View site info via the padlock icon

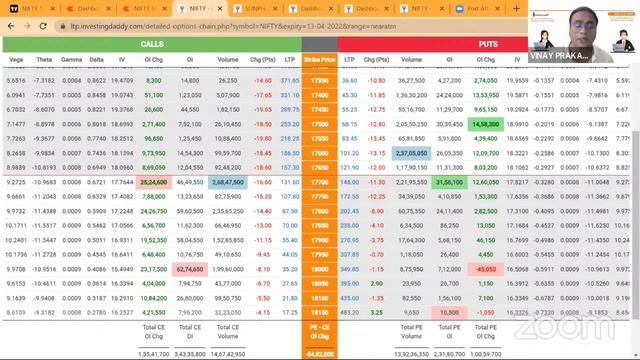coord(62,27)
